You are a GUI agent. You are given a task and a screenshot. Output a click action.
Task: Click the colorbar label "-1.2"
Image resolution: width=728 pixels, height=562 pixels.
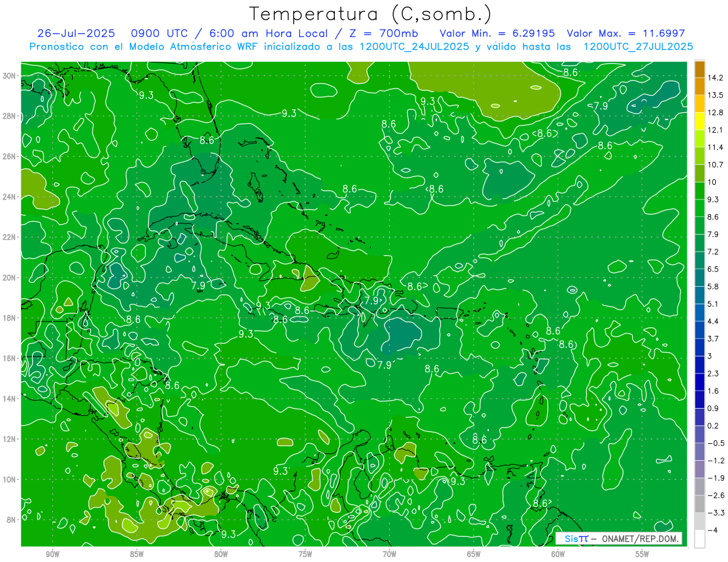(x=716, y=460)
